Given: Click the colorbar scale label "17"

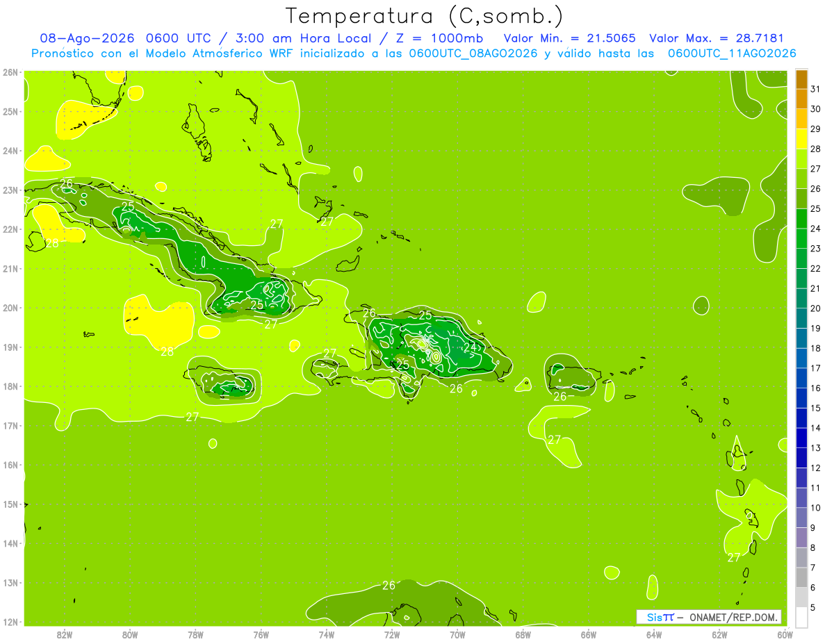Looking at the screenshot, I should (815, 368).
